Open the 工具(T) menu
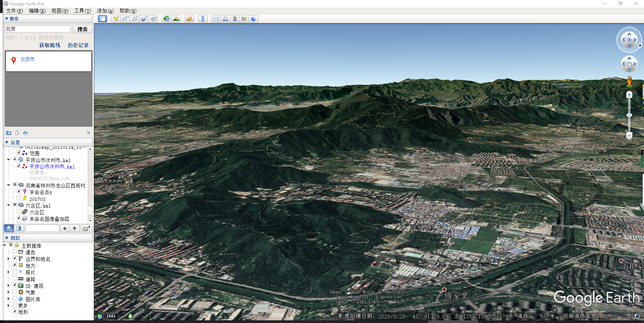644x323 pixels. click(x=83, y=11)
